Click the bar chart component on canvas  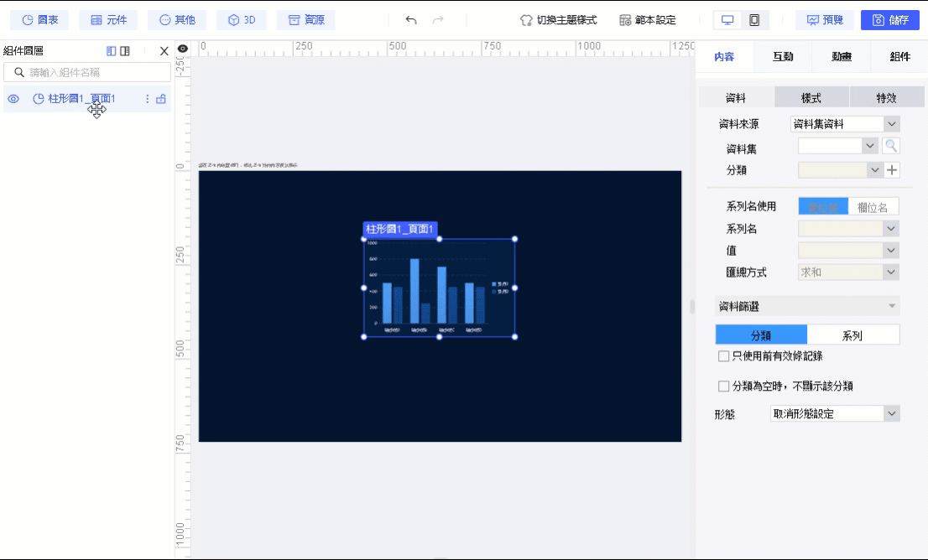(x=439, y=288)
